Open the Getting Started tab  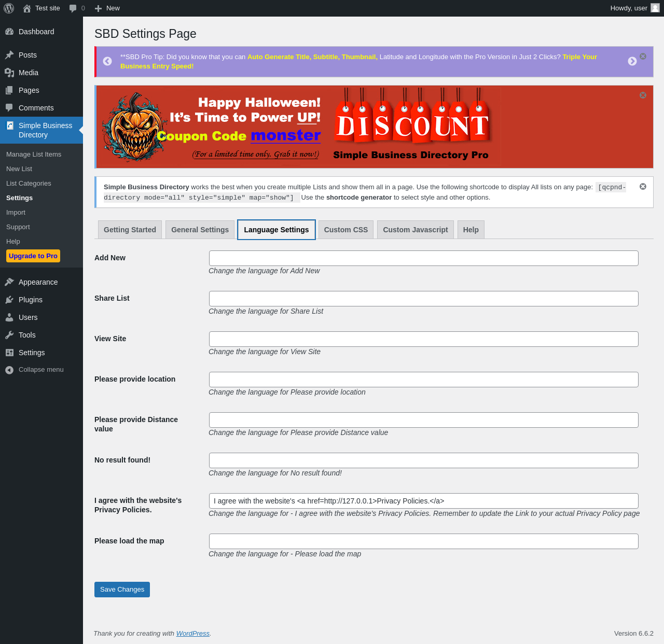[130, 230]
